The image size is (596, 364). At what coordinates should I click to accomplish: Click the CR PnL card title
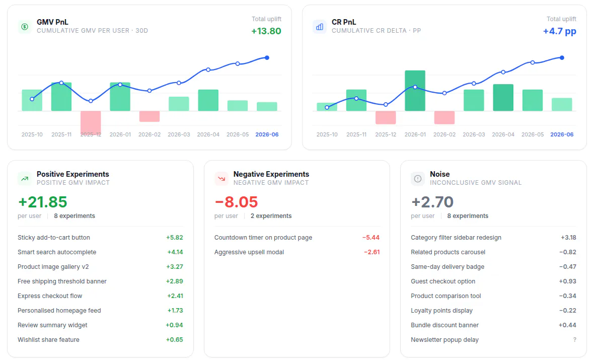[344, 22]
